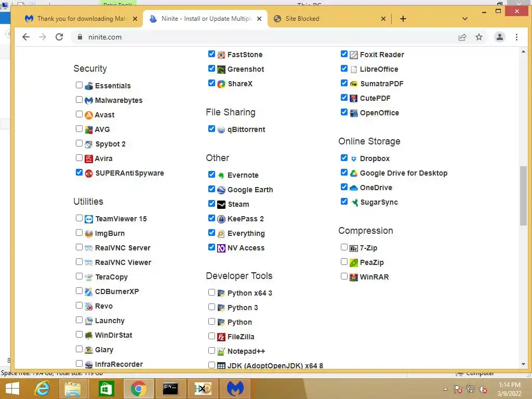Open a new browser tab
Image resolution: width=532 pixels, height=399 pixels.
point(403,19)
